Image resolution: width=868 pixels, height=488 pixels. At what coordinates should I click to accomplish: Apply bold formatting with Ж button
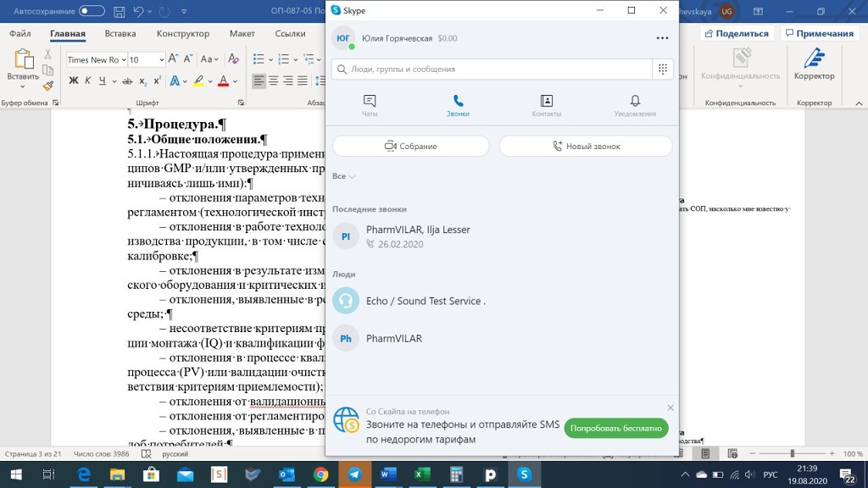[x=73, y=81]
